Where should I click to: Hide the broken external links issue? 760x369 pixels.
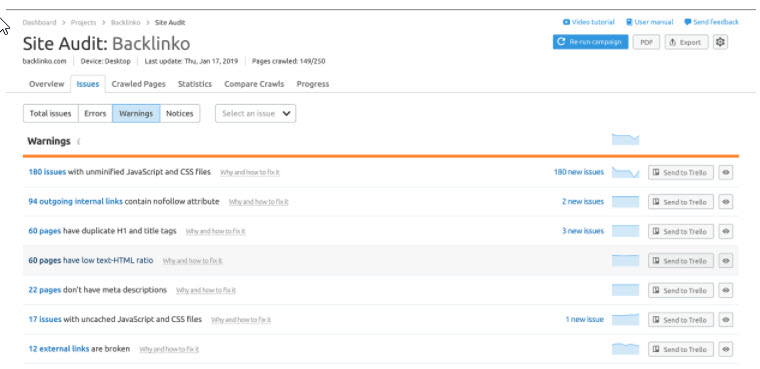click(726, 349)
